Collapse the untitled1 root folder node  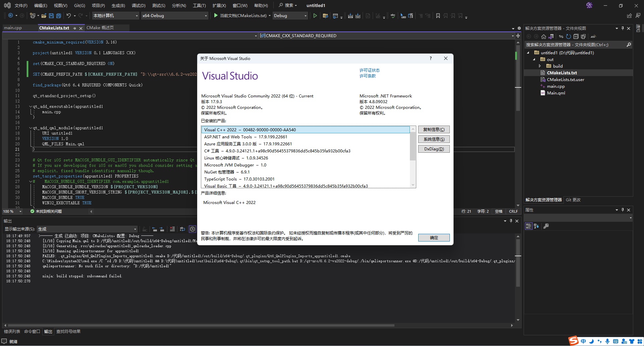point(528,53)
